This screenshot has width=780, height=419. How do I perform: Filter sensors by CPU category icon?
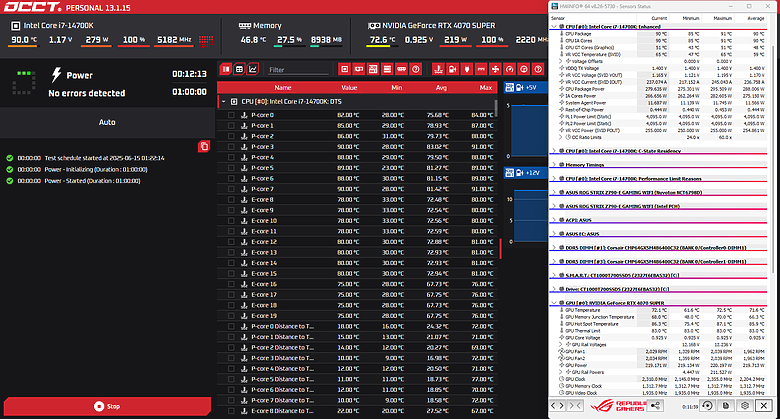tap(344, 69)
